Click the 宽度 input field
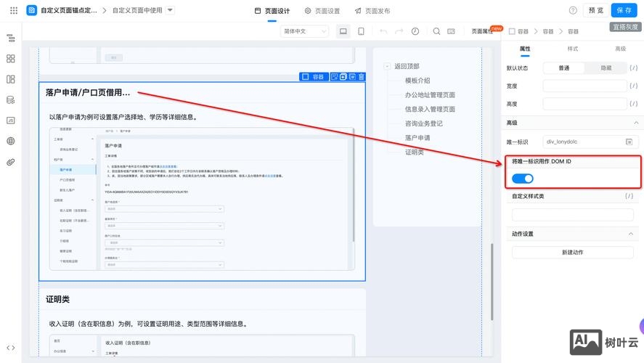 pos(585,86)
